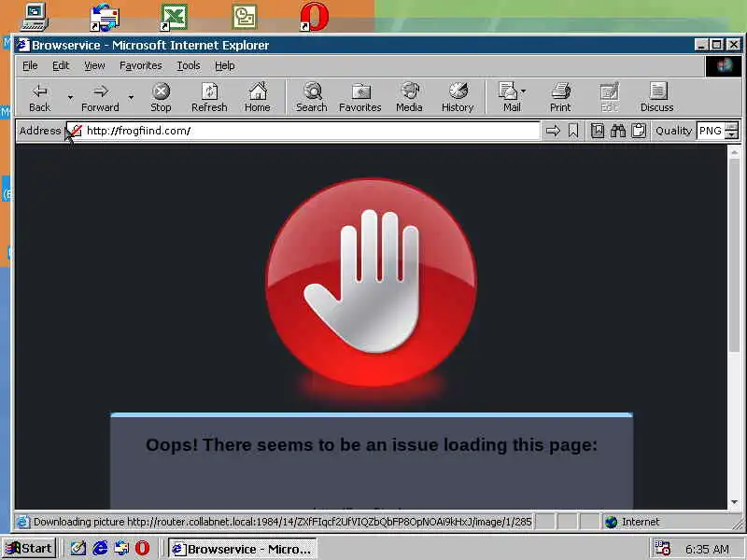Open the Back button history dropdown arrow
The image size is (747, 560).
[70, 98]
